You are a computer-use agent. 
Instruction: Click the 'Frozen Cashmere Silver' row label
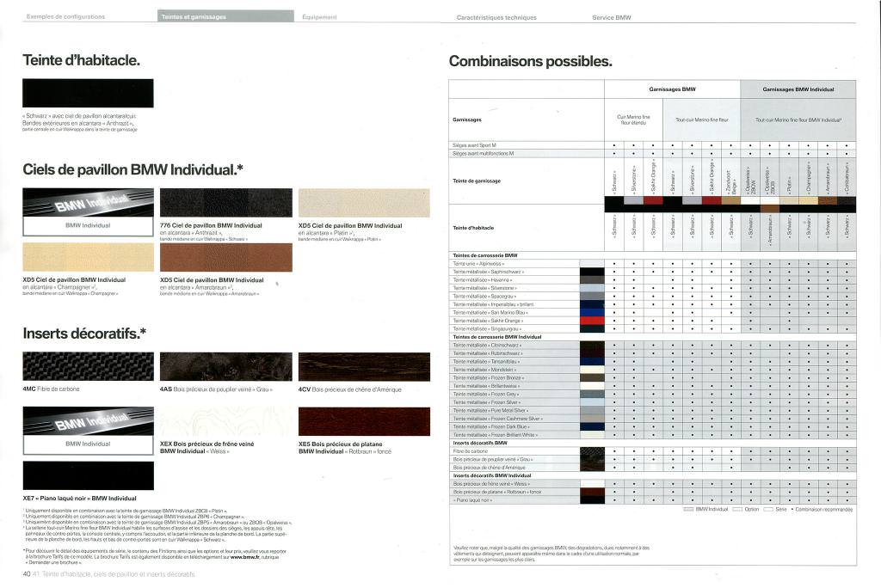click(x=498, y=419)
